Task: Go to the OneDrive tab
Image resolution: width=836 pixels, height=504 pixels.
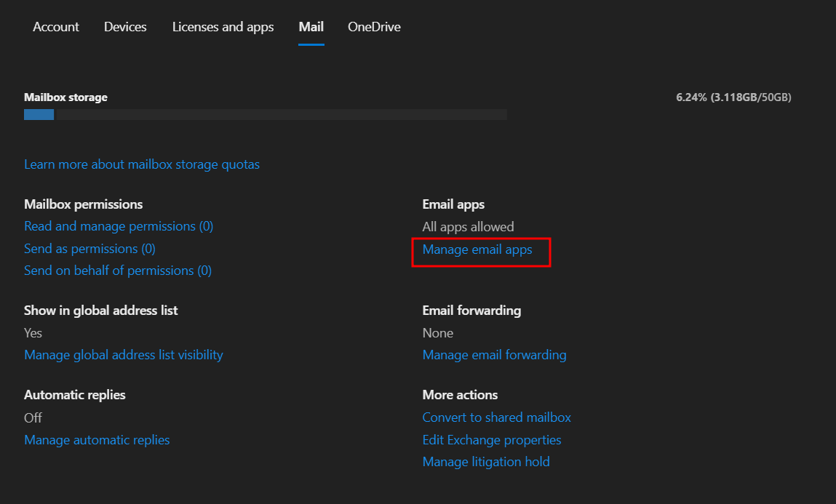Action: [x=374, y=27]
